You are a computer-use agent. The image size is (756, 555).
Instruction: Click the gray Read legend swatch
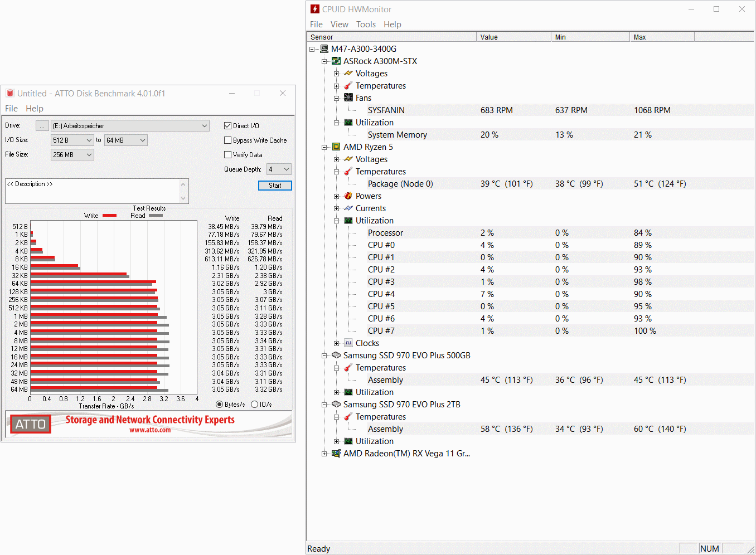click(x=156, y=216)
